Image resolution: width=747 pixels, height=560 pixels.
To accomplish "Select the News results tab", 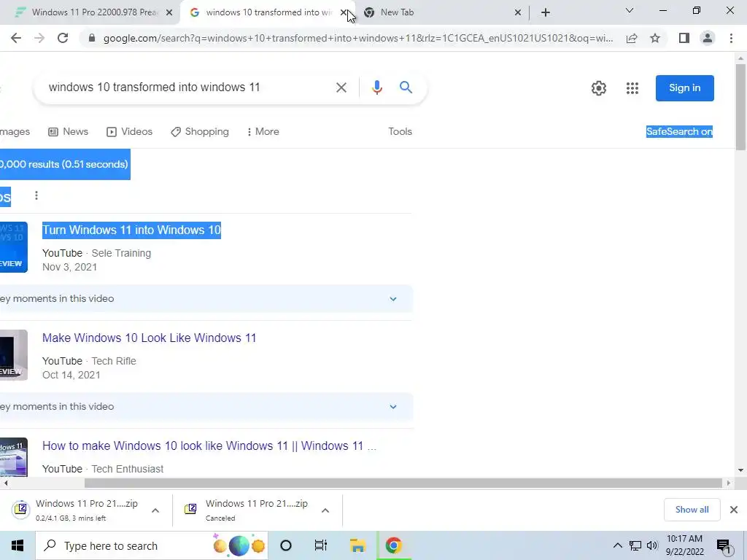I will tap(69, 131).
